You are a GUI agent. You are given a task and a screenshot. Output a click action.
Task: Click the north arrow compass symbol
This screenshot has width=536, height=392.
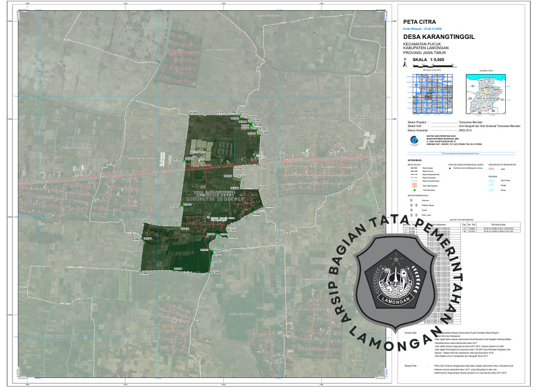tap(405, 64)
